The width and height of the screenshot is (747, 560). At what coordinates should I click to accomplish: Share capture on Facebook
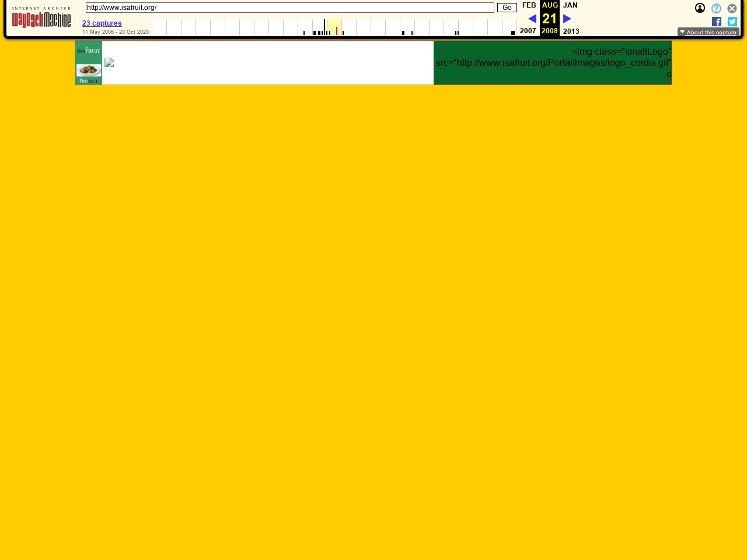click(x=717, y=22)
